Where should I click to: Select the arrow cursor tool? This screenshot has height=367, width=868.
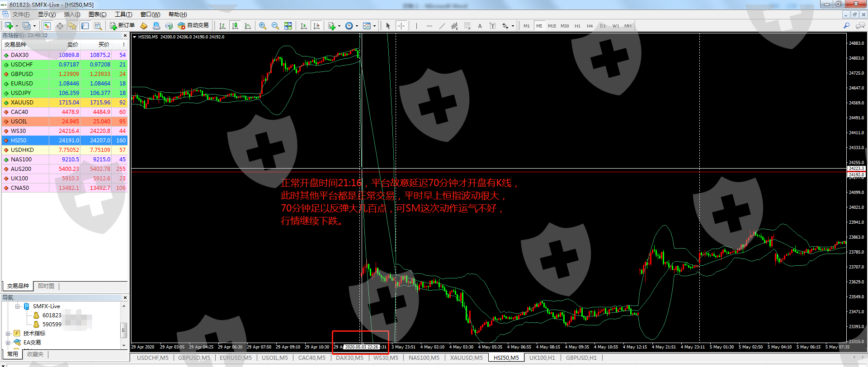pyautogui.click(x=388, y=26)
